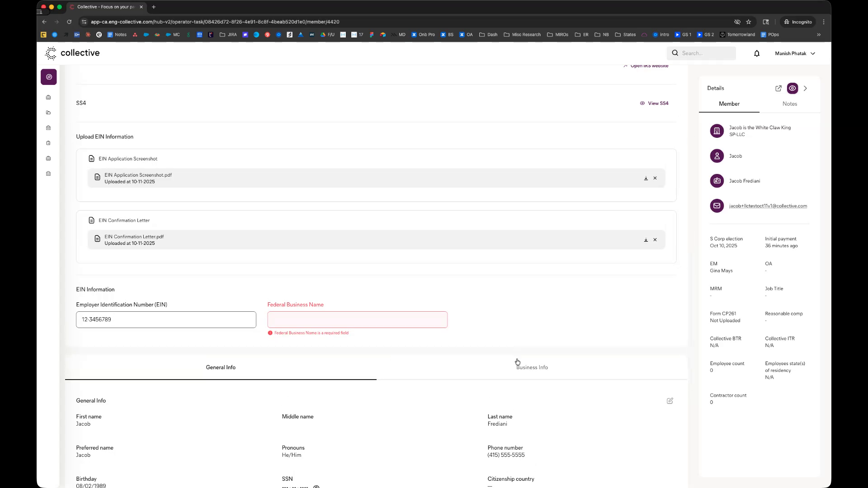The width and height of the screenshot is (868, 488).
Task: Open member email address link
Action: (x=768, y=206)
